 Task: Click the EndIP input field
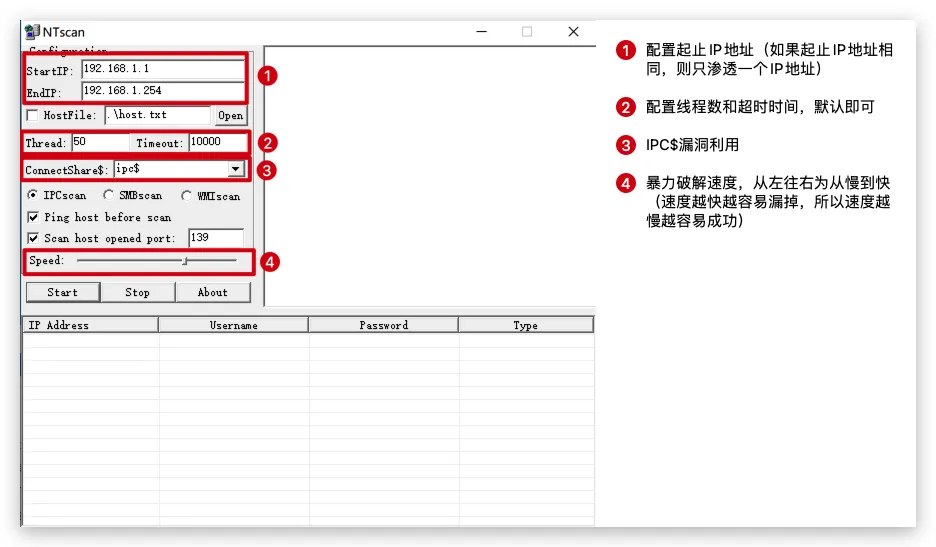tap(162, 91)
